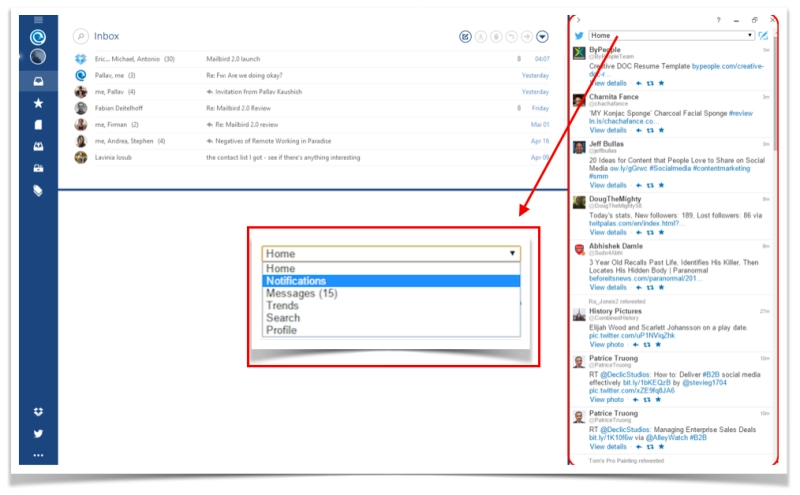View details of the Charnita Fance tweet
Screen dimensions: 800x495
[x=608, y=131]
